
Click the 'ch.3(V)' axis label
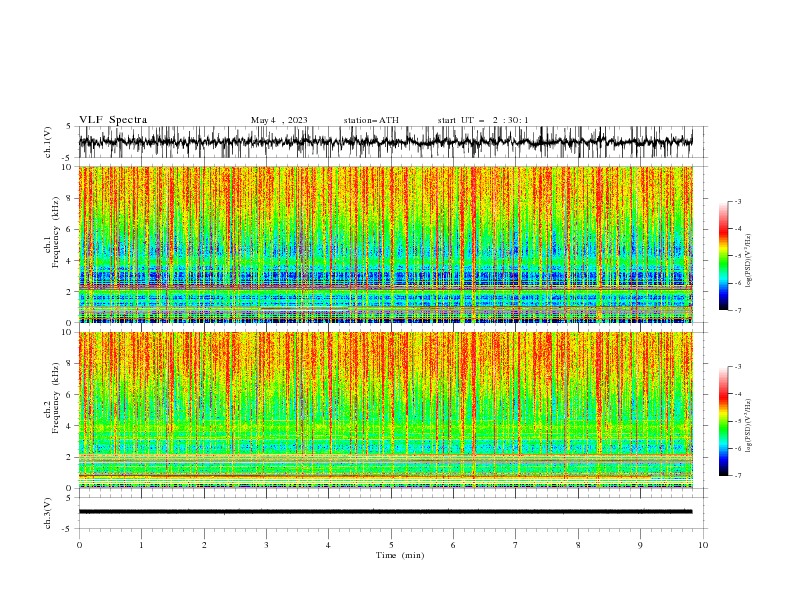[48, 513]
